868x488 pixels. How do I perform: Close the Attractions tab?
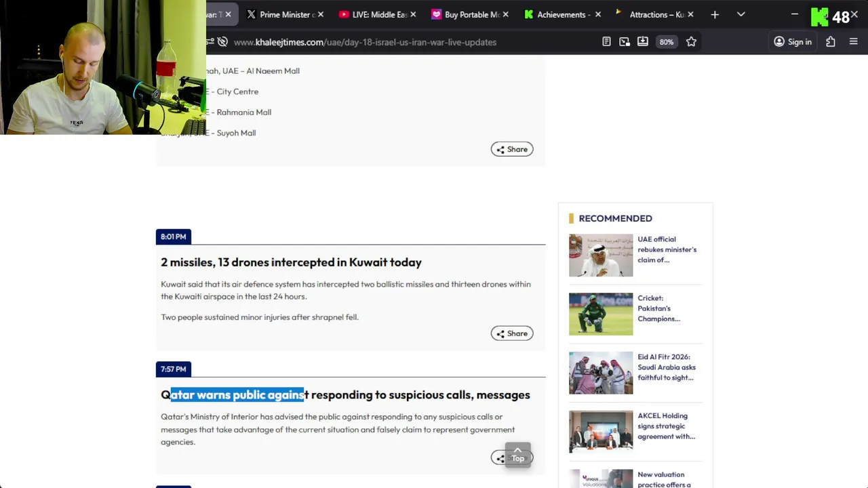[x=690, y=14]
